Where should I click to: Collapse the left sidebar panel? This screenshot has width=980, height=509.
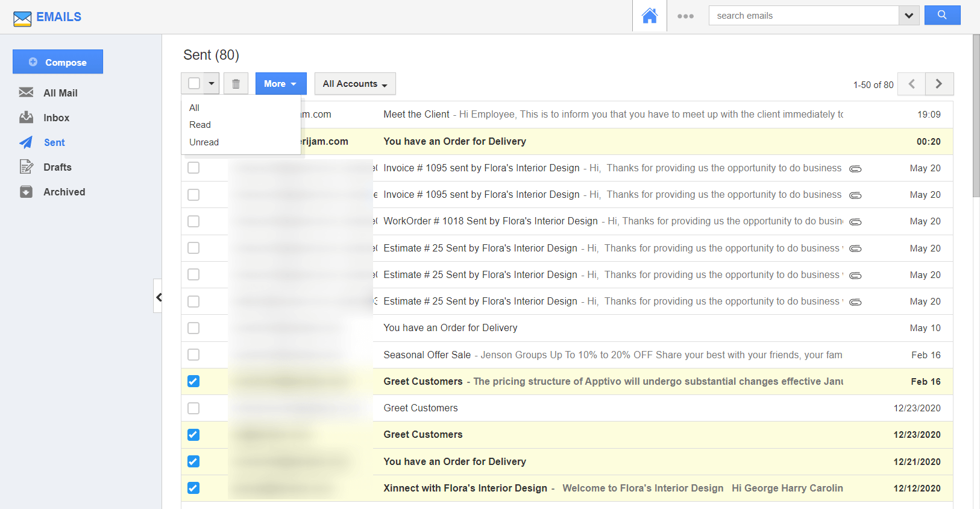point(158,296)
